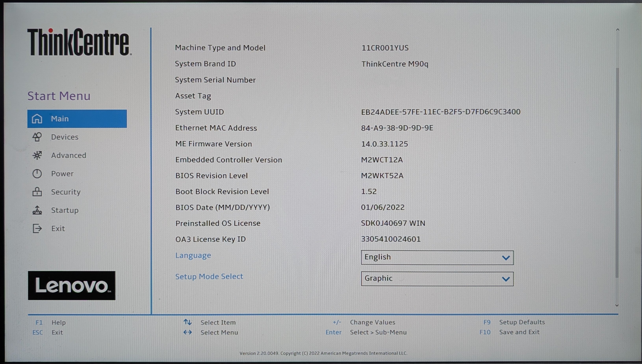Click the +/- Change Values hint
This screenshot has height=364, width=642.
(x=364, y=322)
